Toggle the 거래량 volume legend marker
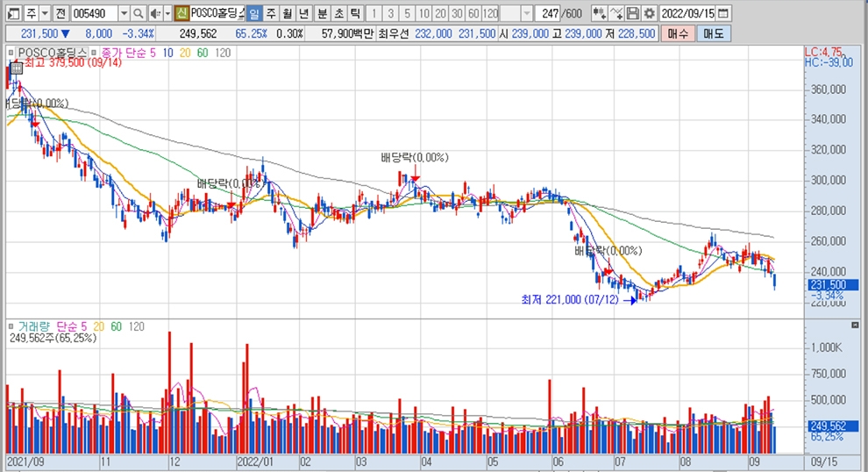 click(x=11, y=325)
